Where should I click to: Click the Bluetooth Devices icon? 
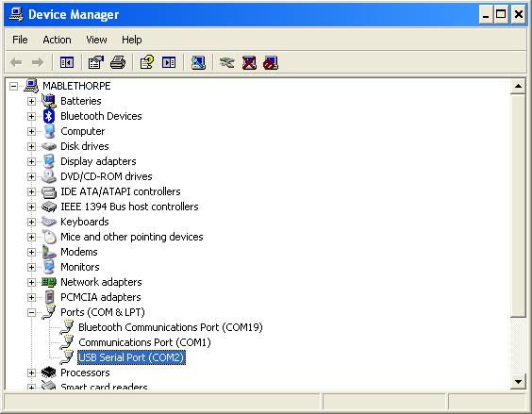(x=49, y=116)
